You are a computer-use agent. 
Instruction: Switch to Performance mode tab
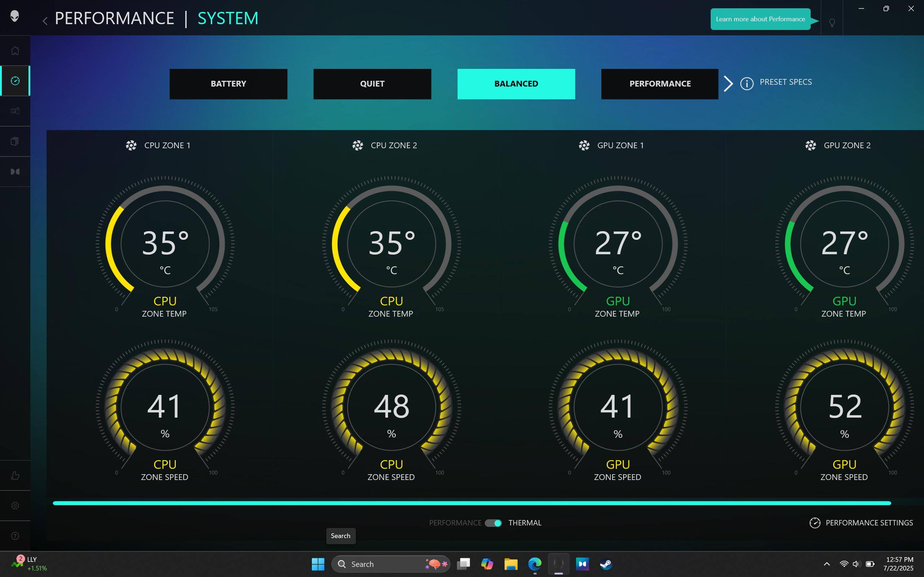click(x=660, y=84)
